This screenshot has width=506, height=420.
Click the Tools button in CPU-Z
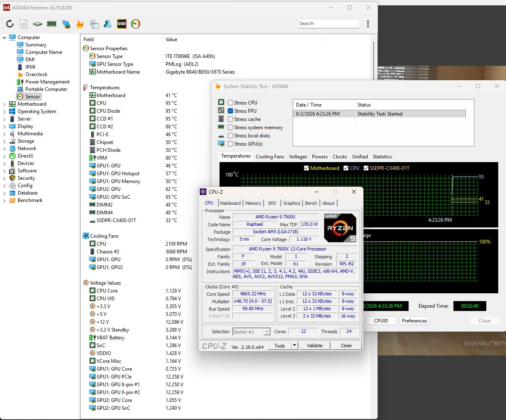[280, 346]
